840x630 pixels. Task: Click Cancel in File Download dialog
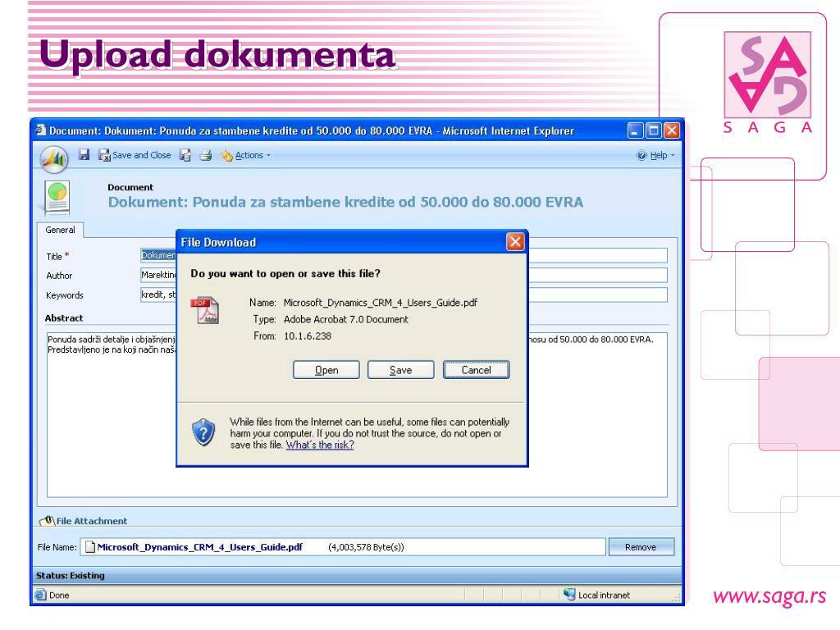(x=477, y=370)
